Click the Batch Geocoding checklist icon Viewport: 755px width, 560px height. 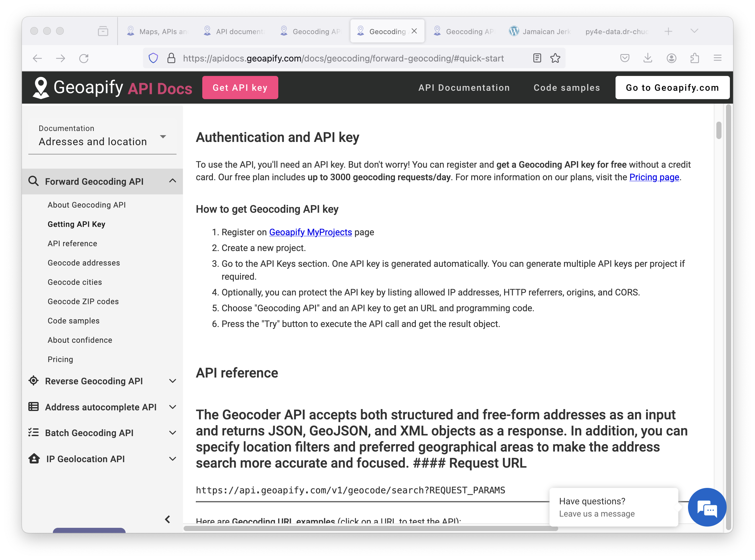[33, 432]
